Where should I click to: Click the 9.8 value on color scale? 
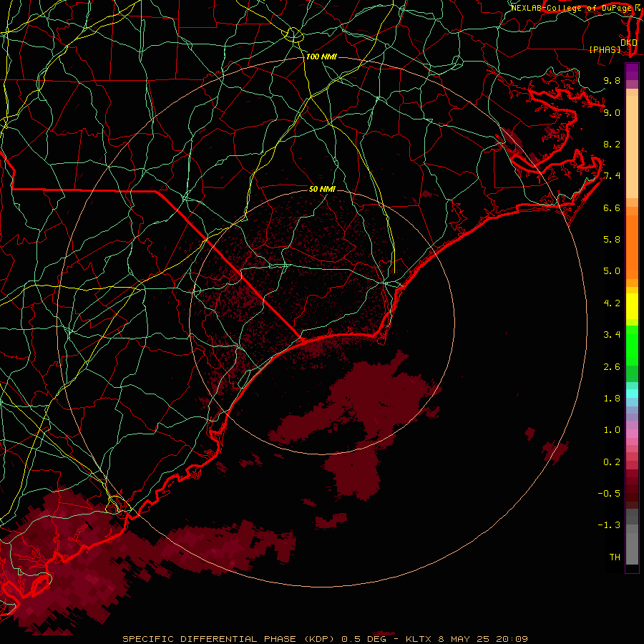pos(612,80)
